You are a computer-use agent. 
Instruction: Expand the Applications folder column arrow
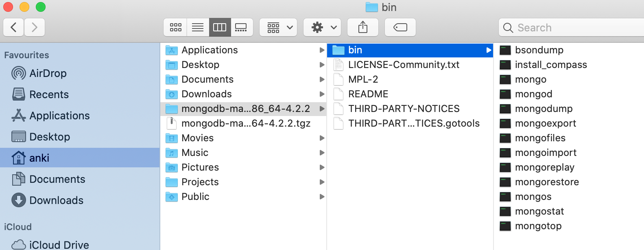pyautogui.click(x=322, y=50)
